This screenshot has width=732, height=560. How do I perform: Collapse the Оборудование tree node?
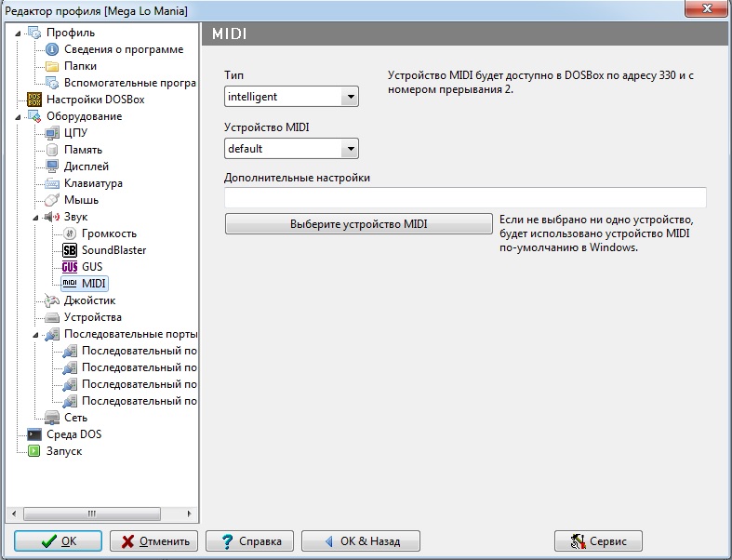(18, 117)
